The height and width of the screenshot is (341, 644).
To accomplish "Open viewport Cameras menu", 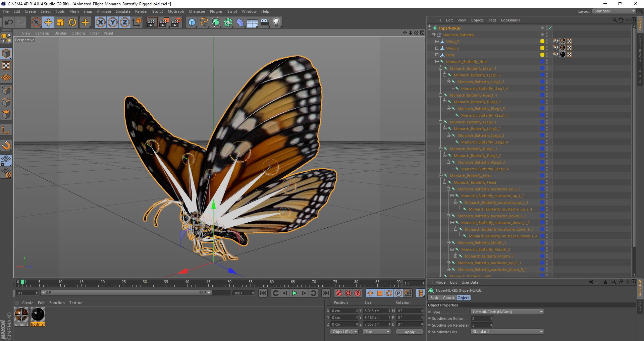I will (x=42, y=33).
